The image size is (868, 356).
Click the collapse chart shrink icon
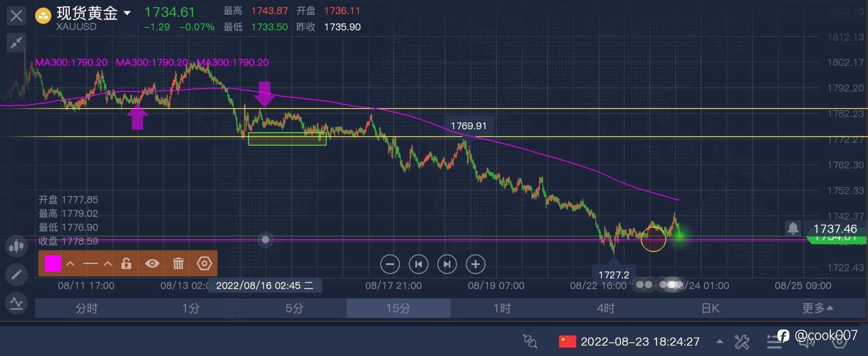point(16,42)
